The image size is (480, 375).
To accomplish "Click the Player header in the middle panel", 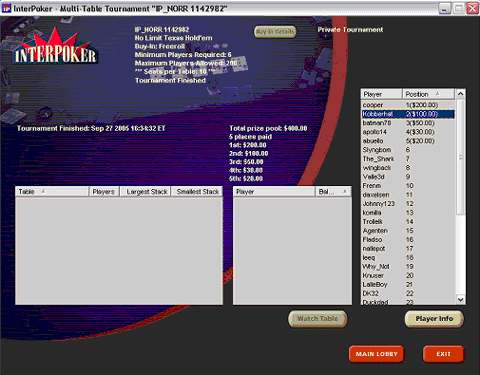I will (274, 192).
